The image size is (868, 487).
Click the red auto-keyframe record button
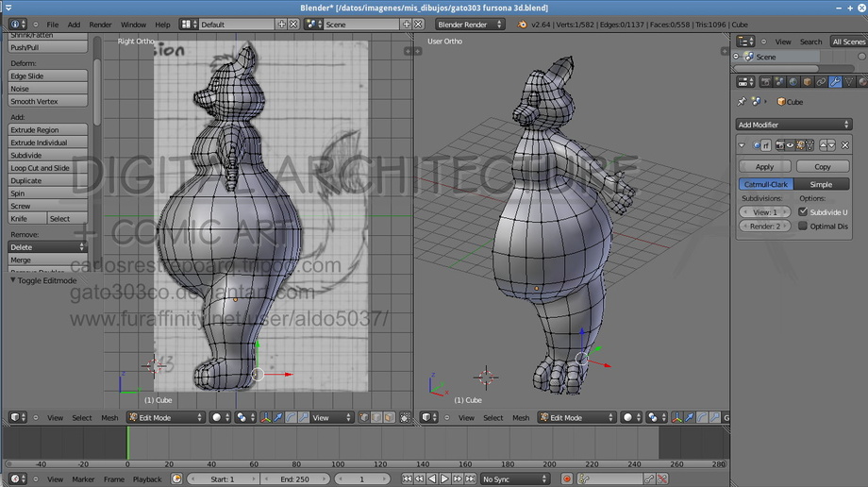(x=567, y=479)
